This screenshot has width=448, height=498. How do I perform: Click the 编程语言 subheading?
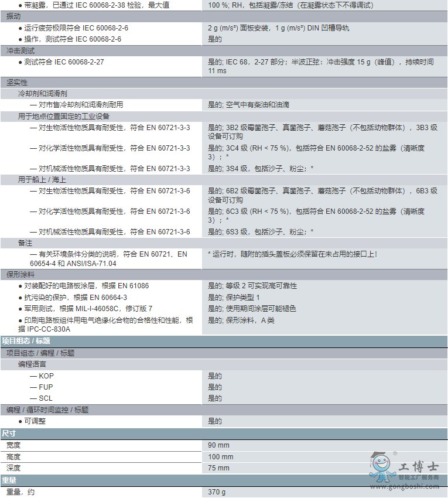[x=224, y=364]
